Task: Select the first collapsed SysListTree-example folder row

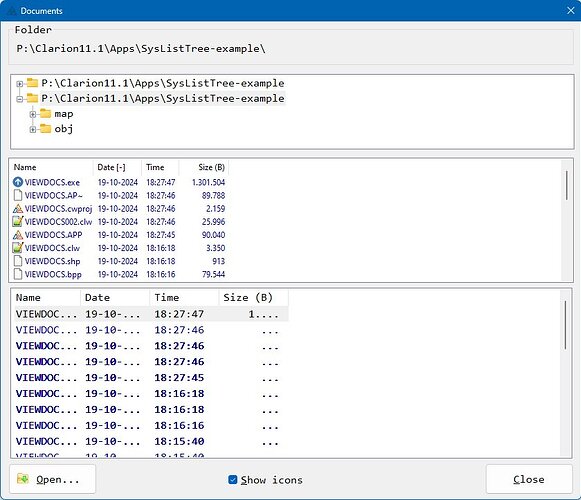Action: coord(163,83)
